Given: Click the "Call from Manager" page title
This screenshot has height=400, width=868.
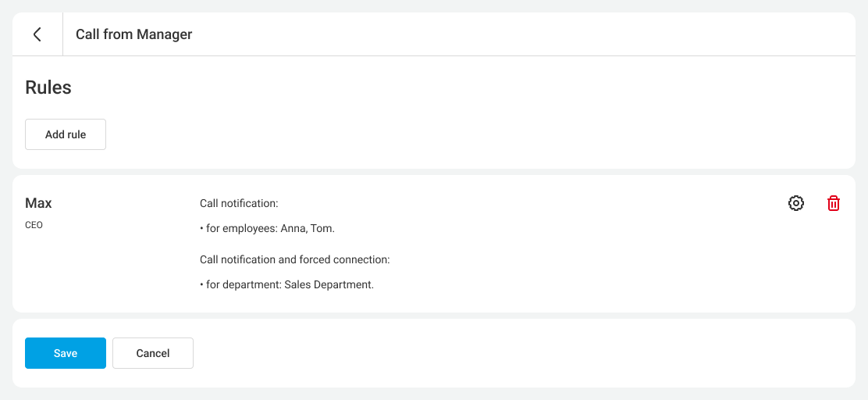Looking at the screenshot, I should (133, 34).
